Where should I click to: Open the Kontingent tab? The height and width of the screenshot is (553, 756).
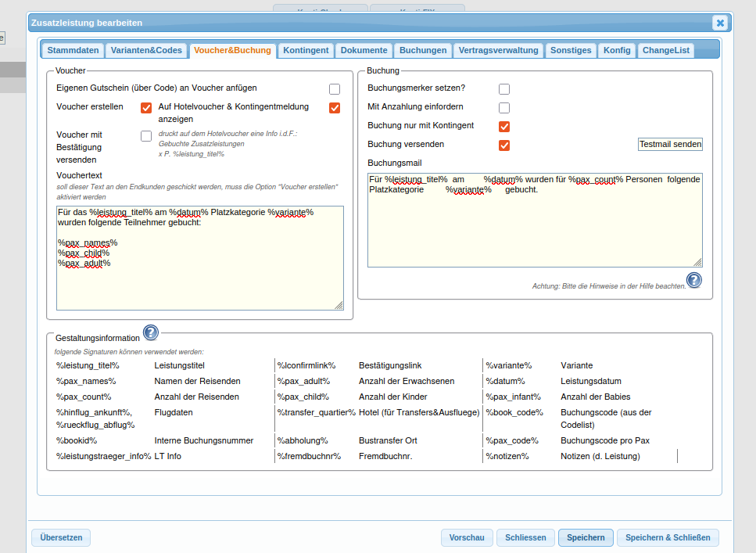click(x=306, y=50)
